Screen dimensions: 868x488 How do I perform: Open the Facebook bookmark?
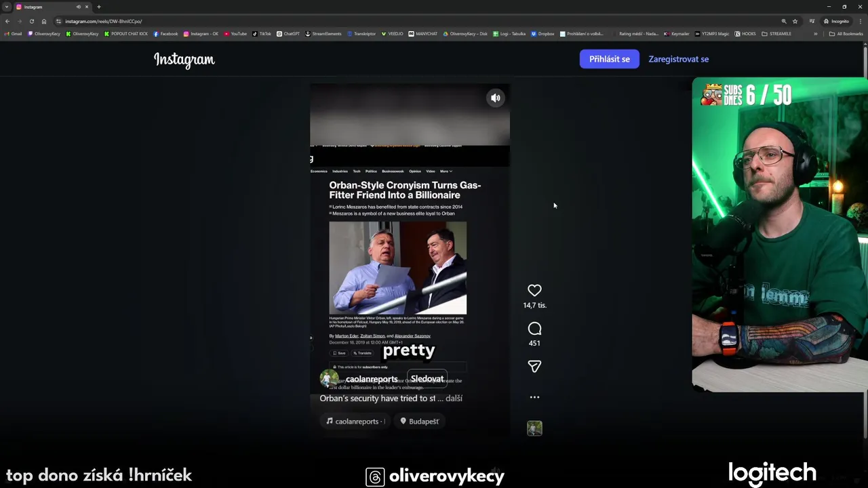point(165,34)
